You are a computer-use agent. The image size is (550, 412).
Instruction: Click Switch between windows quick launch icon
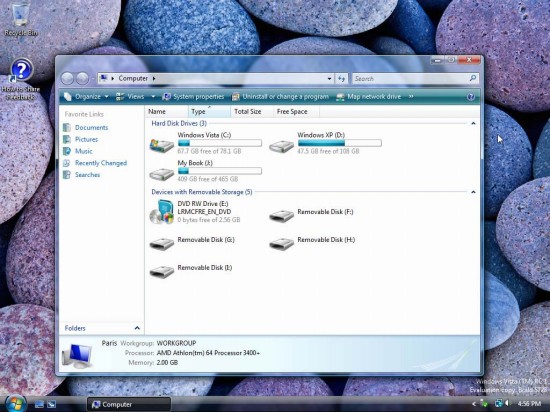(52, 404)
